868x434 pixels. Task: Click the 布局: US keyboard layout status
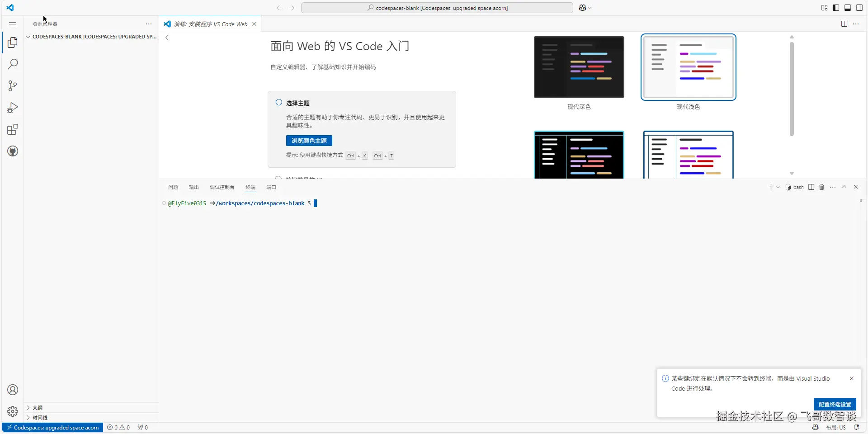pyautogui.click(x=836, y=427)
